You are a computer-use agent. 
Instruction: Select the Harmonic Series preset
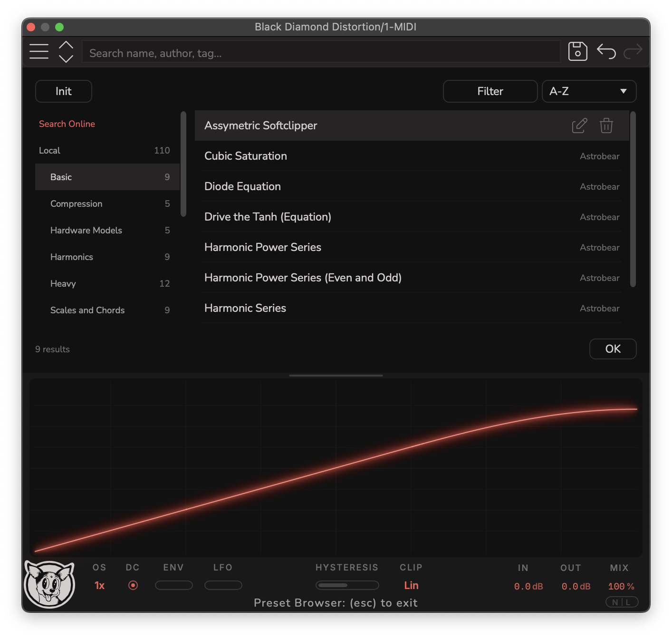coord(412,308)
